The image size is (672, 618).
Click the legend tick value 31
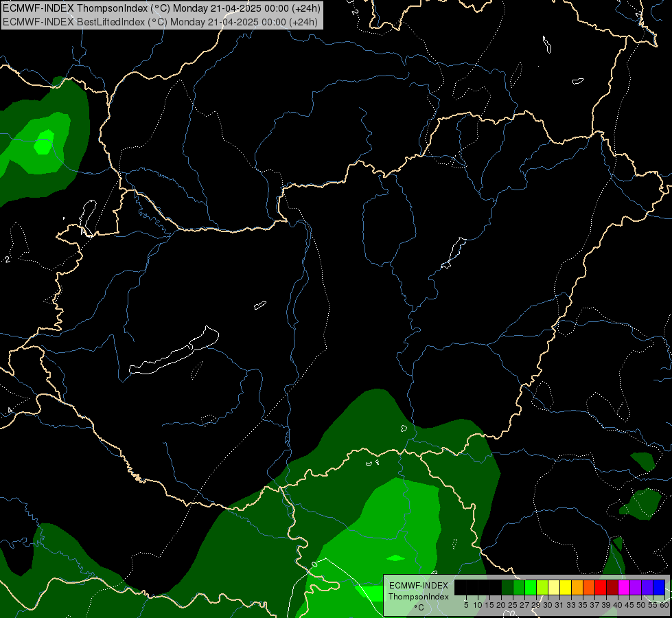(559, 605)
